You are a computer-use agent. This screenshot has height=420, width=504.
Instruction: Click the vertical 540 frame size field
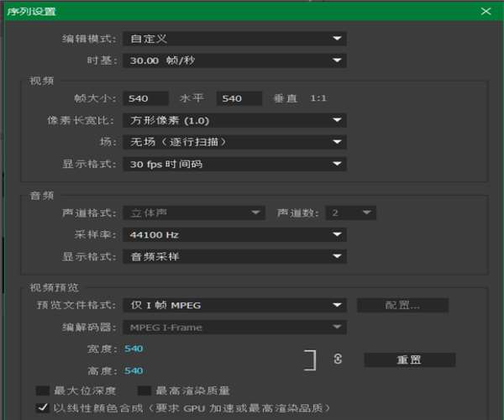[239, 98]
